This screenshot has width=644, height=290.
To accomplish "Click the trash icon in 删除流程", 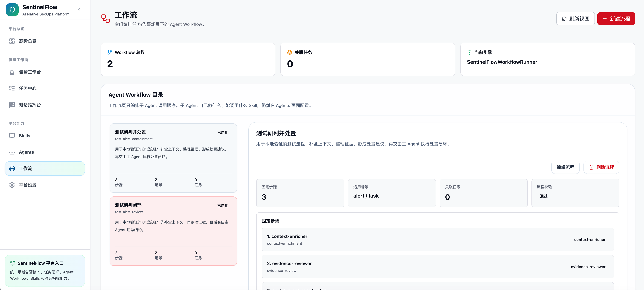I will click(x=591, y=167).
